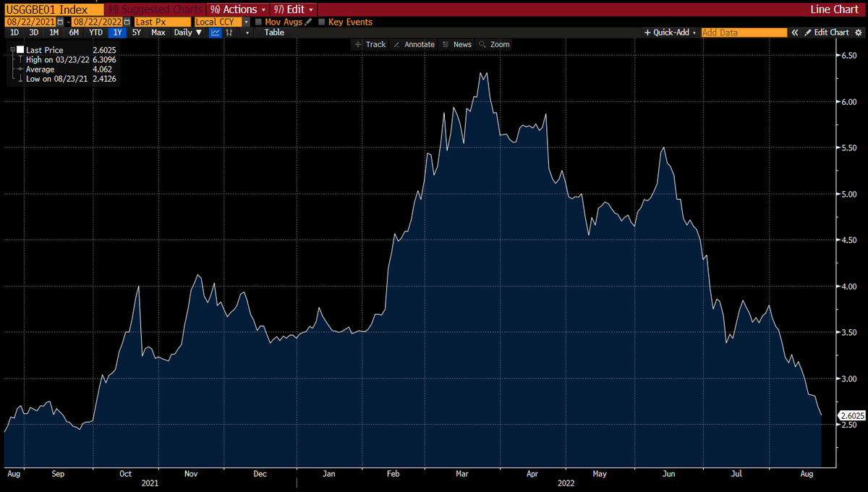Open calendar picker beside end date 08/22/2022
Viewport: 868px width, 492px height.
coord(127,22)
